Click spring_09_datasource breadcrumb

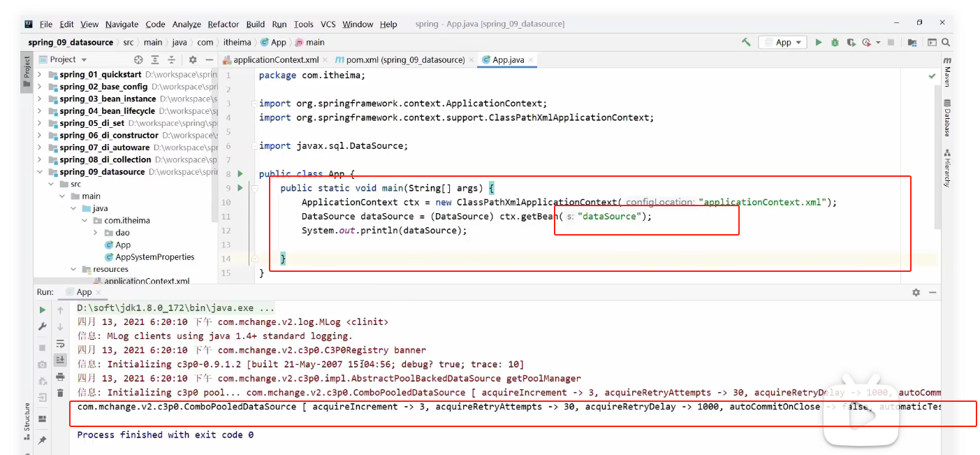click(71, 42)
